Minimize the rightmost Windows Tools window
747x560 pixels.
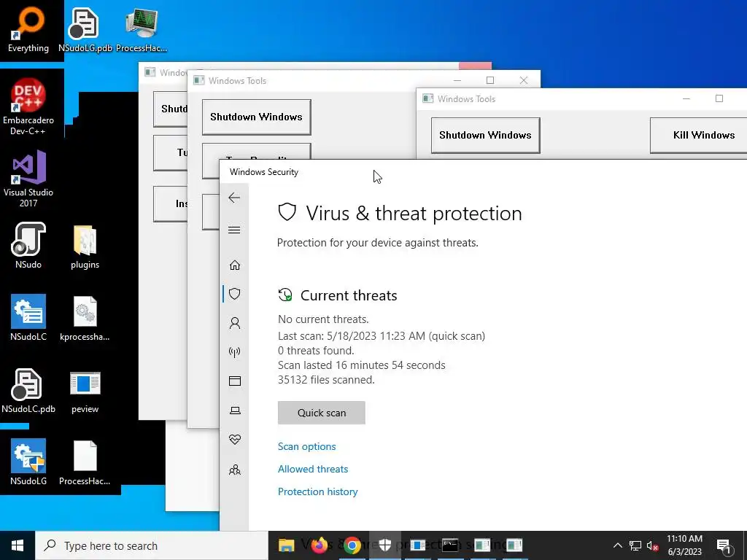coord(686,98)
